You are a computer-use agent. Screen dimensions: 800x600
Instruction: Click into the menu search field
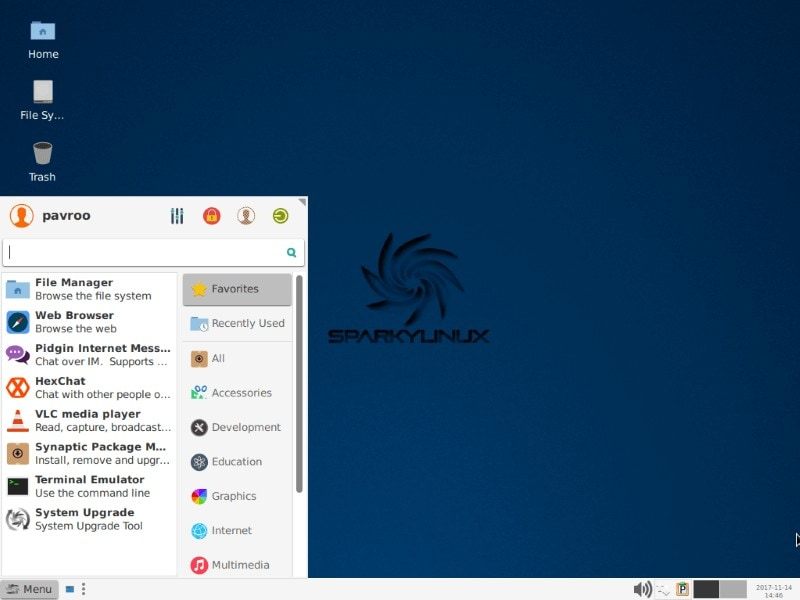point(145,253)
